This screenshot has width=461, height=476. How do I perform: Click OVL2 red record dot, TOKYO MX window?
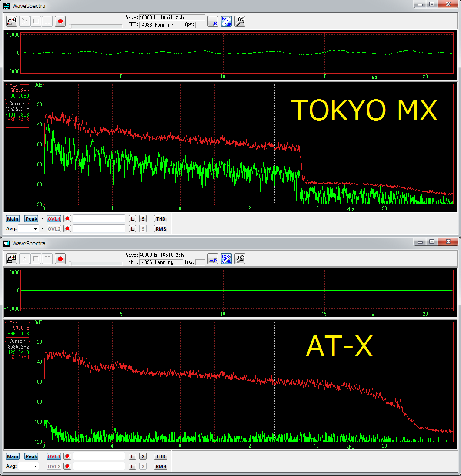point(67,228)
